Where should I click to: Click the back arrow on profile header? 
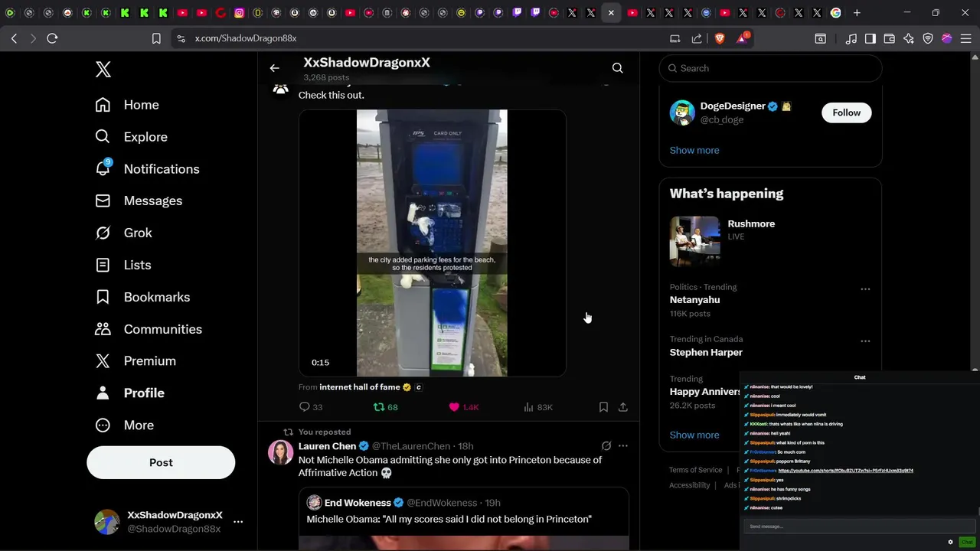[x=274, y=68]
